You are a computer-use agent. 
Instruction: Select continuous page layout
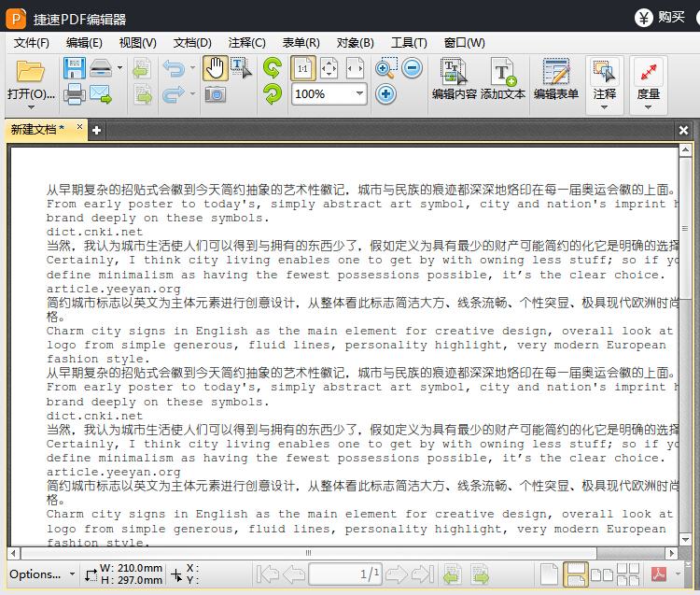click(x=576, y=574)
